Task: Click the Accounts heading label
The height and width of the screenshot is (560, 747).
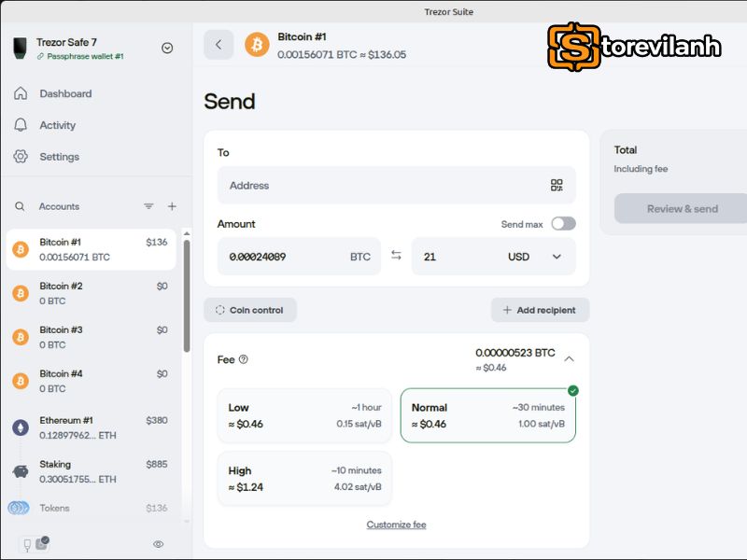Action: pos(59,206)
